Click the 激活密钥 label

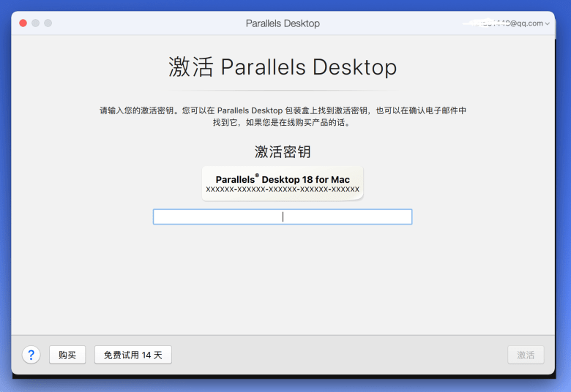[283, 152]
